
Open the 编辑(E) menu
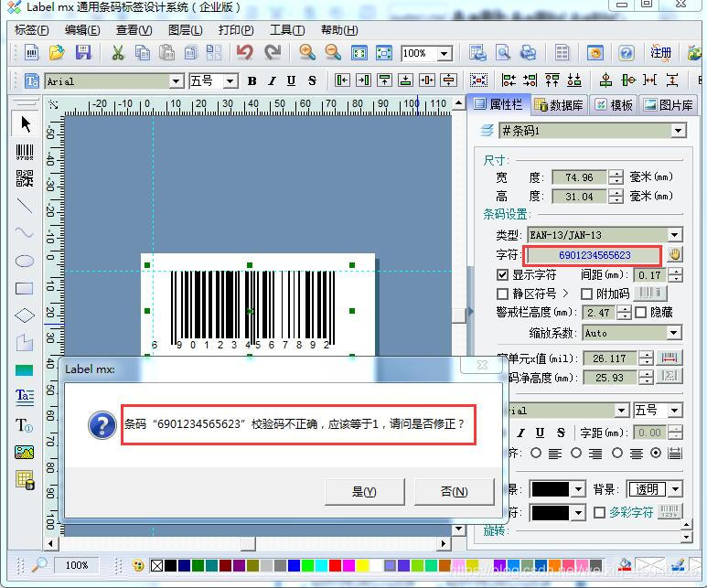click(82, 30)
